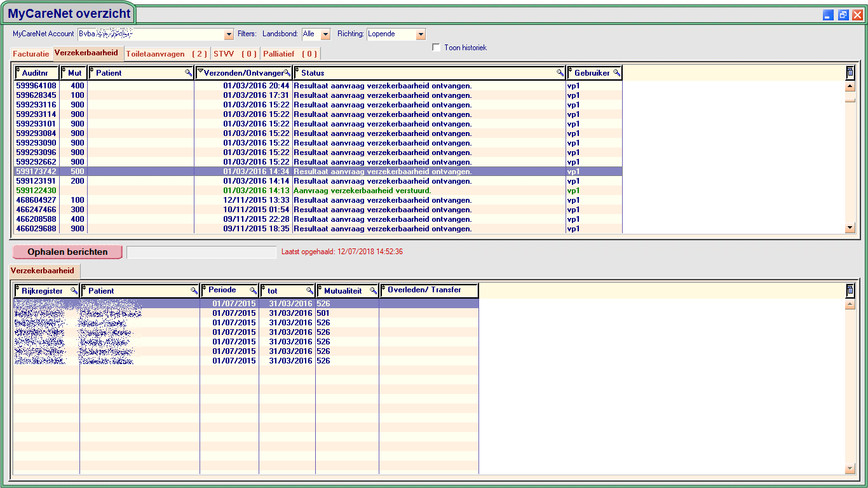Select the Palliatief tab
The width and height of the screenshot is (868, 488).
tap(290, 54)
